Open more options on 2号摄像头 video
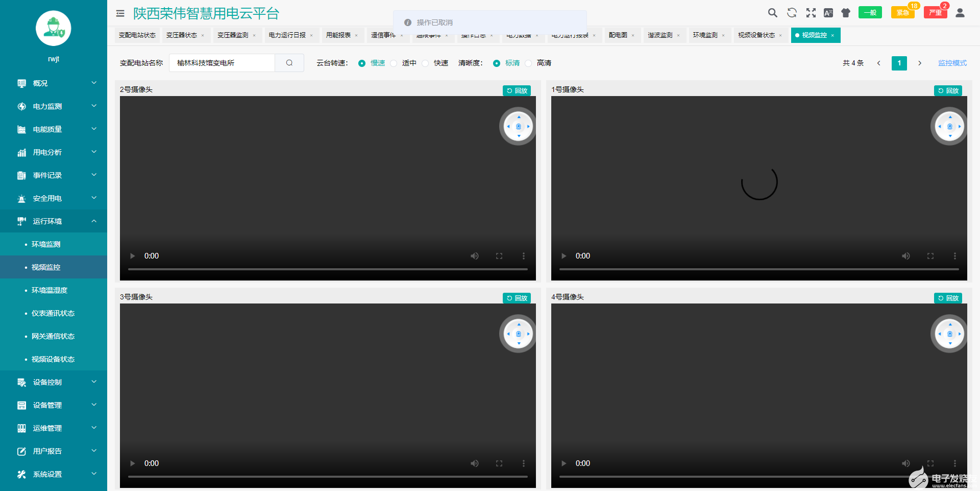The height and width of the screenshot is (491, 980). click(524, 256)
